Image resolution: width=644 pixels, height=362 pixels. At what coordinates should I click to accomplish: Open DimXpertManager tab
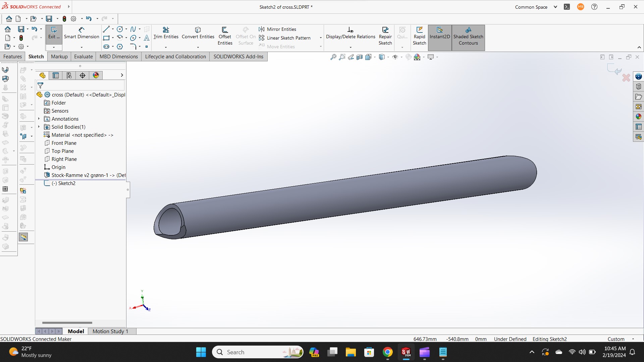coord(83,75)
